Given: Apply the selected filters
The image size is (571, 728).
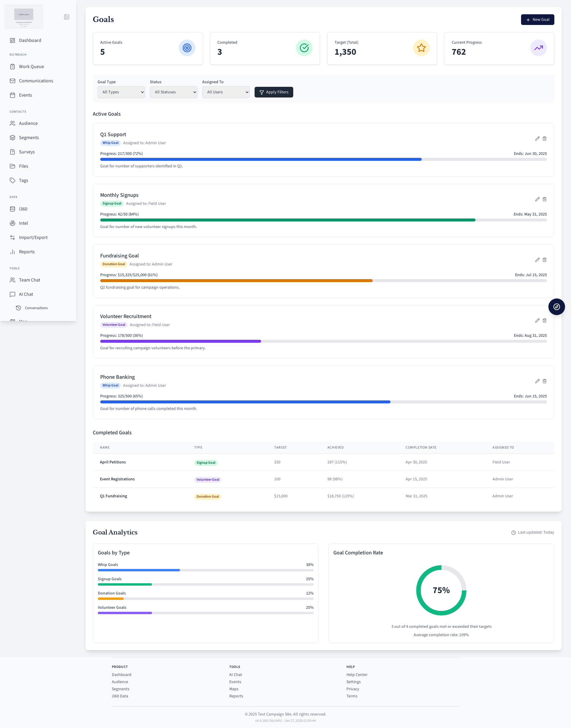Looking at the screenshot, I should pos(274,92).
